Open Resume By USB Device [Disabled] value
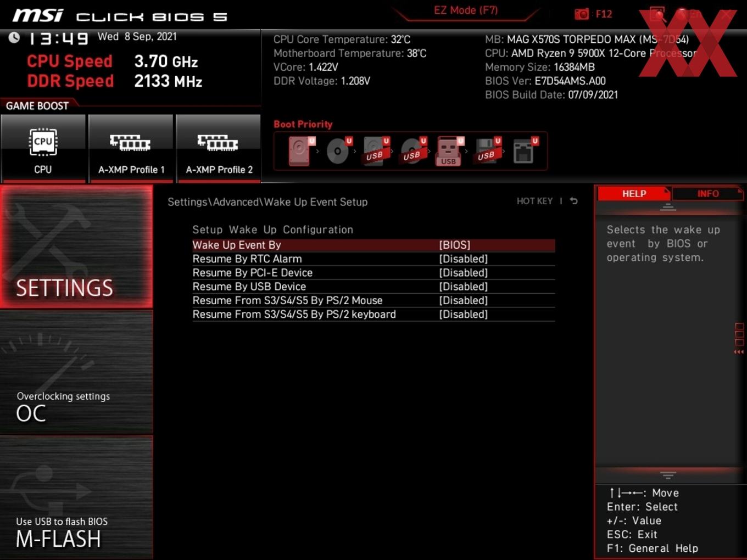Image resolution: width=747 pixels, height=560 pixels. pos(463,287)
